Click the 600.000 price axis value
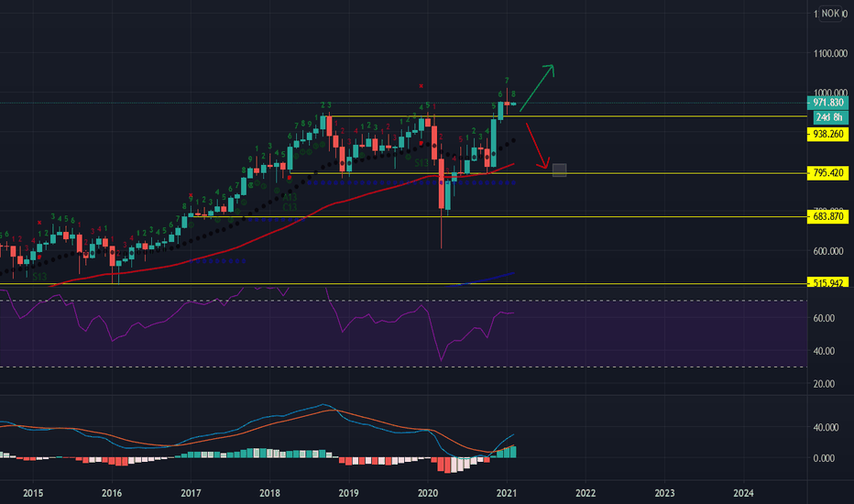The image size is (854, 504). (830, 251)
